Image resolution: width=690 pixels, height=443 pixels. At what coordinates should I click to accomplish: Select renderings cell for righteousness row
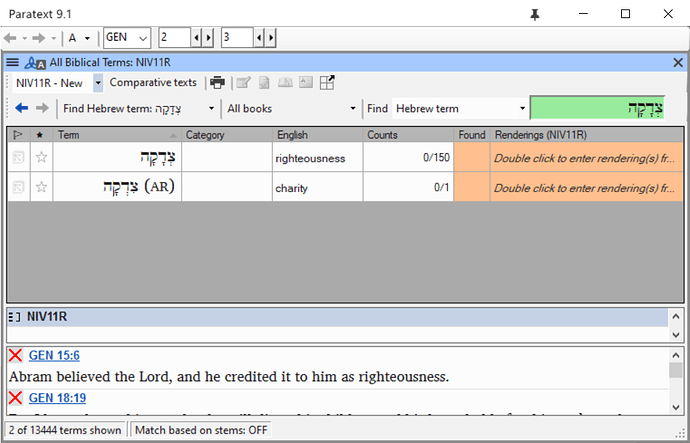(x=587, y=157)
